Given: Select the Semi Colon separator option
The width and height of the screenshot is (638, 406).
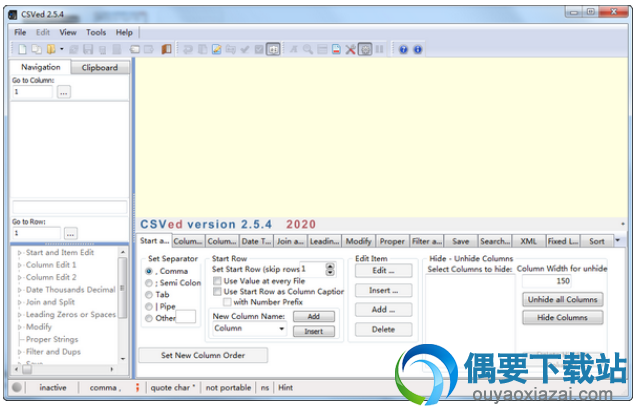Looking at the screenshot, I should click(149, 283).
